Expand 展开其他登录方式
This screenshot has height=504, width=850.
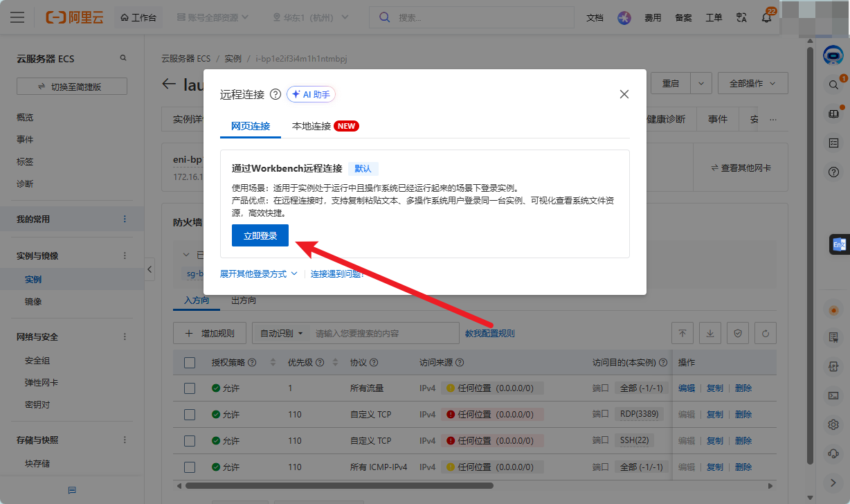coord(259,273)
